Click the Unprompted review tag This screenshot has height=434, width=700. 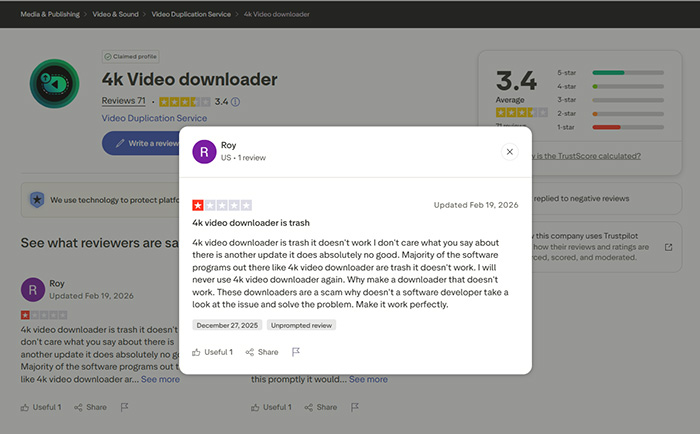coord(301,325)
